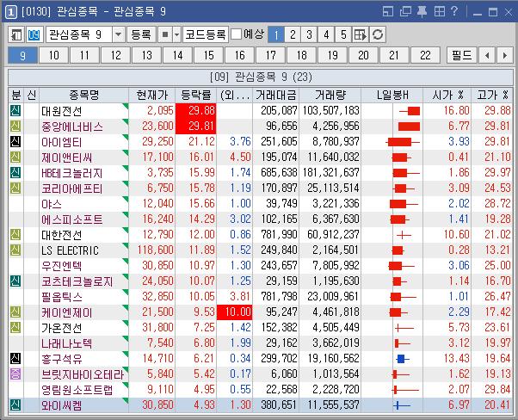The image size is (518, 420).
Task: Click the red 29.88 등락률 cell
Action: point(196,111)
